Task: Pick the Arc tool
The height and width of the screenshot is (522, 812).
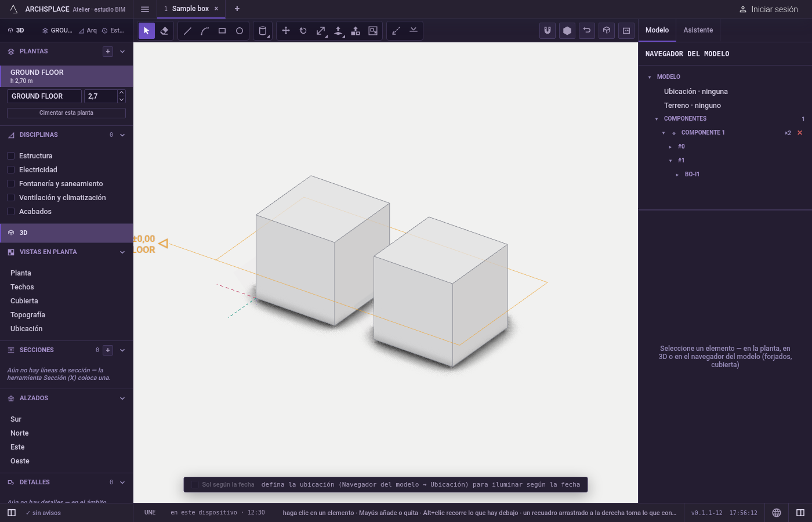Action: tap(205, 31)
